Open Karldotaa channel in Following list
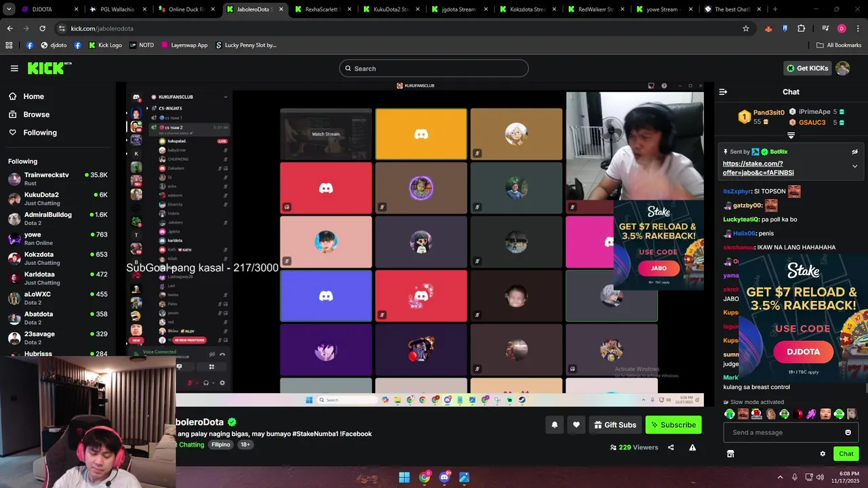868x488 pixels. click(x=58, y=278)
